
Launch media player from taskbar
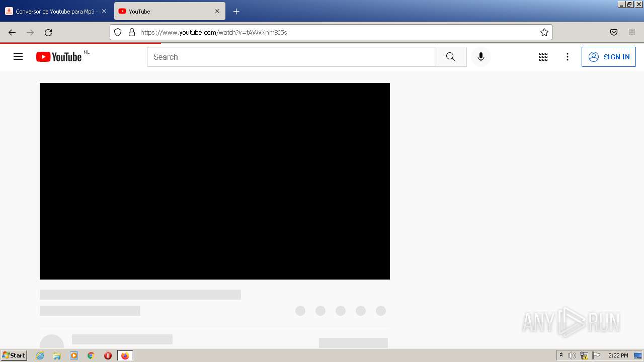point(74,355)
